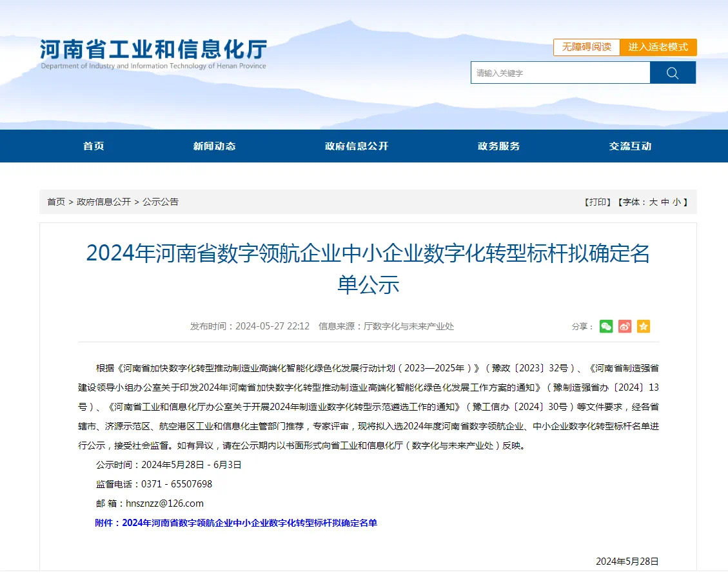This screenshot has height=586, width=728.
Task: Click the 河南省工业和信息化厅 site logo
Action: tap(153, 54)
